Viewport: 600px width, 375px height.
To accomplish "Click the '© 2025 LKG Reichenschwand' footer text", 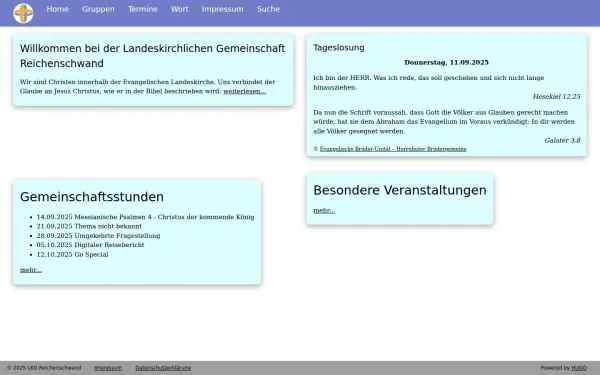I will [x=44, y=368].
